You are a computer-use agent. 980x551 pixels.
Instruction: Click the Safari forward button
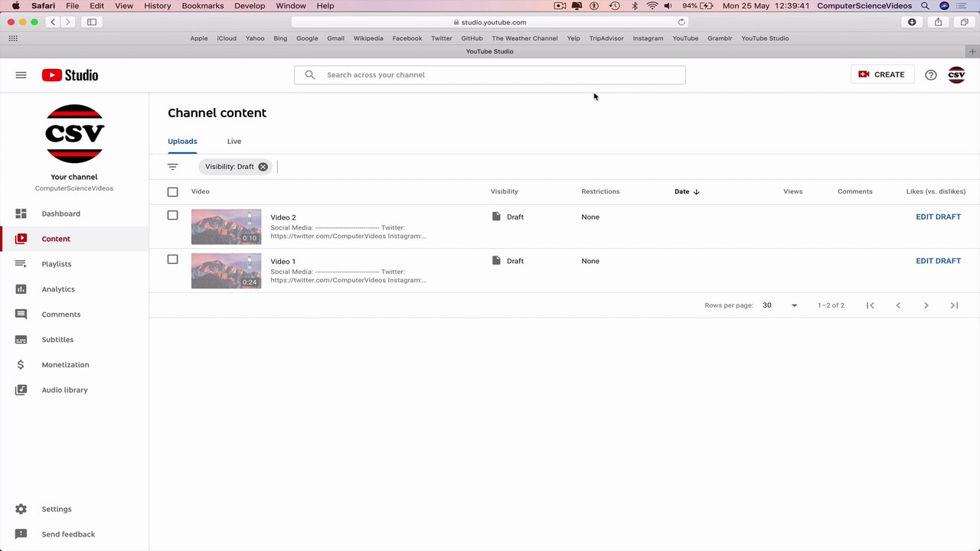pos(67,22)
